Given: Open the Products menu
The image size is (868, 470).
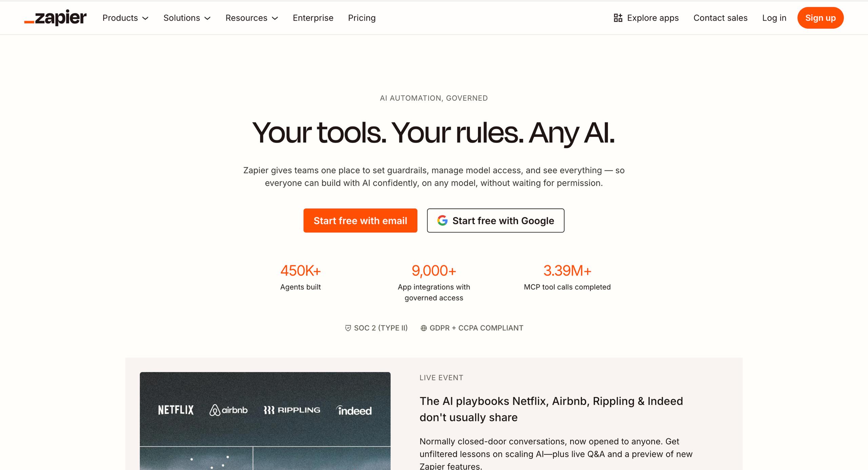Looking at the screenshot, I should tap(125, 18).
